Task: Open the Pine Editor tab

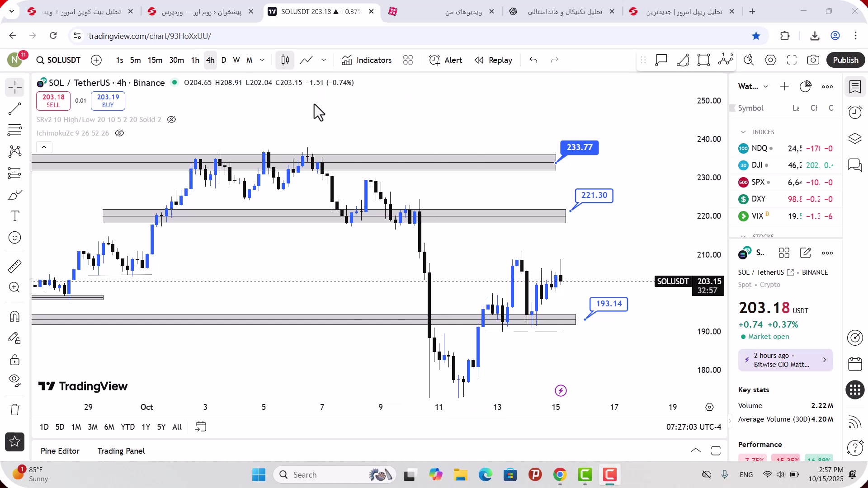Action: tap(60, 451)
